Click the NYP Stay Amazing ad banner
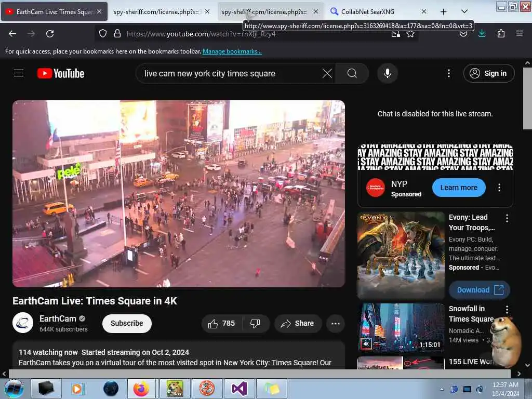The height and width of the screenshot is (399, 532). [x=435, y=157]
